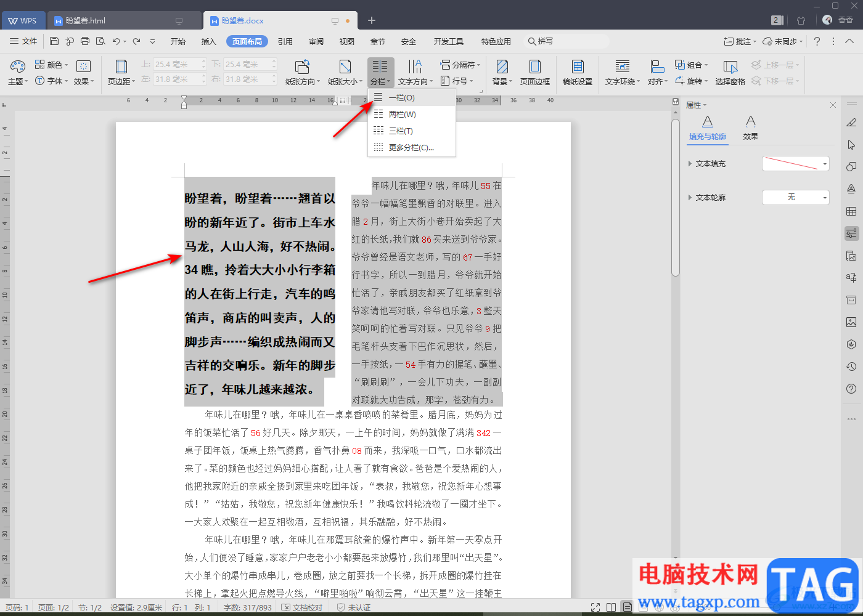Click the pencil icon in right sidebar

[x=851, y=123]
